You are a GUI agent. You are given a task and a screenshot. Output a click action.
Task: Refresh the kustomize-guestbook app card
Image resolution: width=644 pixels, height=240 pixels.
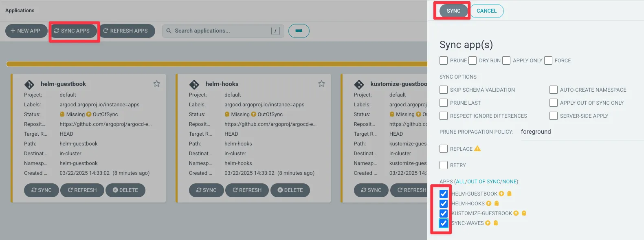tap(409, 190)
